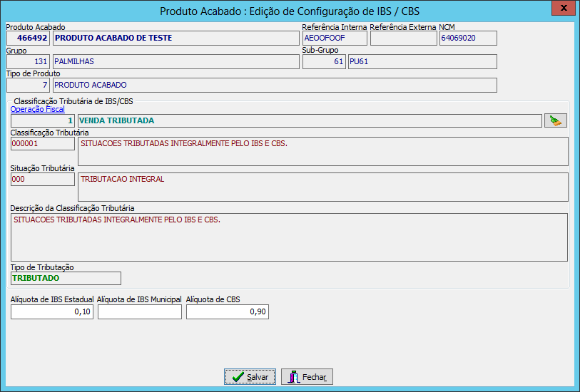Click the TRIBUTACAO INTEGRAL description box
Screen dimensions: 580x392
(x=322, y=187)
